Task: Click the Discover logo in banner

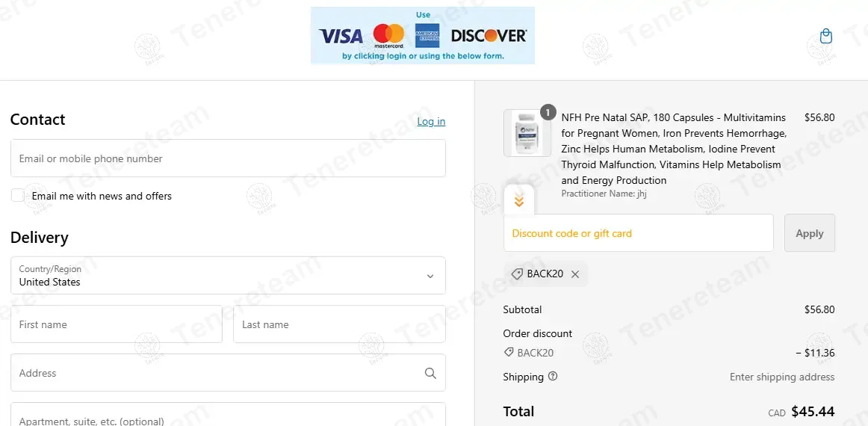Action: [x=489, y=36]
